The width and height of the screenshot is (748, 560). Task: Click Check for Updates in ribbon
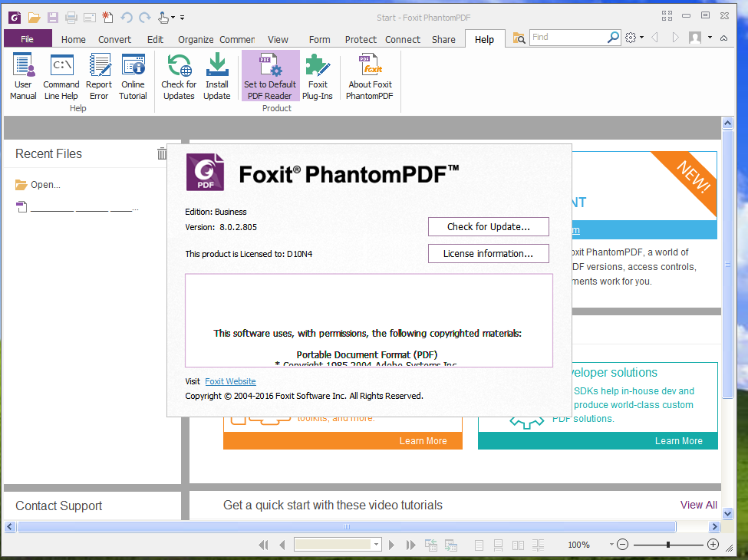point(179,76)
